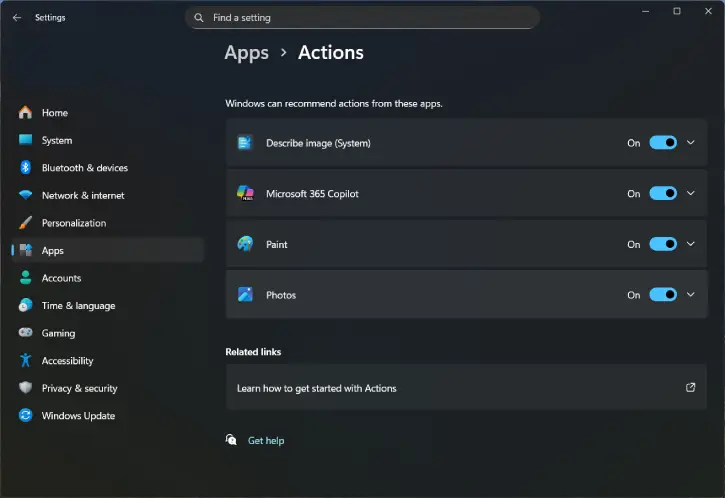Minimize the Settings window

coord(645,11)
